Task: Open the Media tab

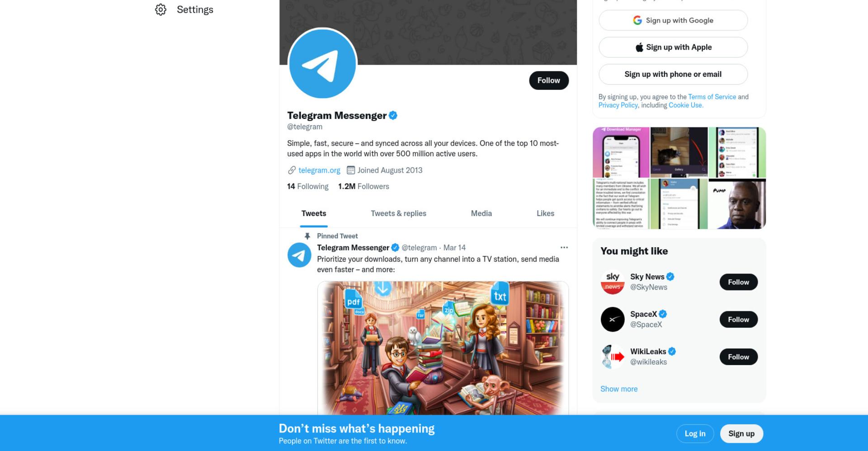Action: [x=481, y=213]
